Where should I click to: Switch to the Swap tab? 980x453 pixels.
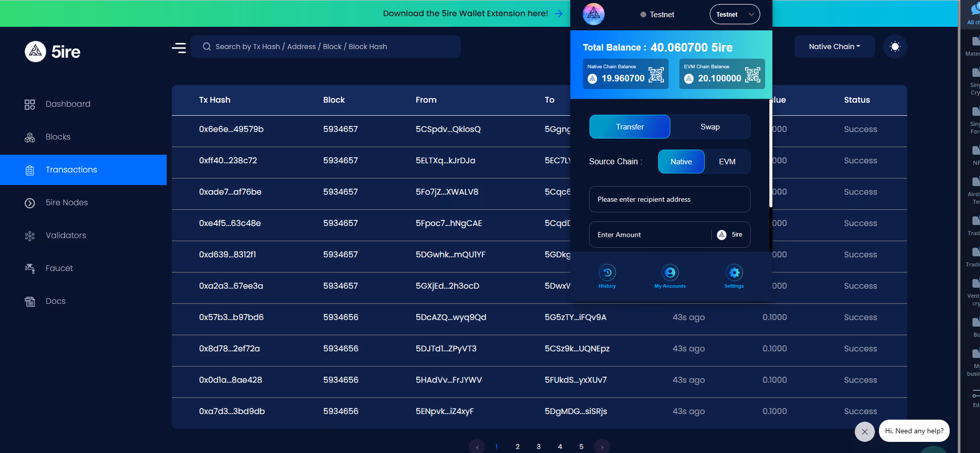tap(710, 127)
